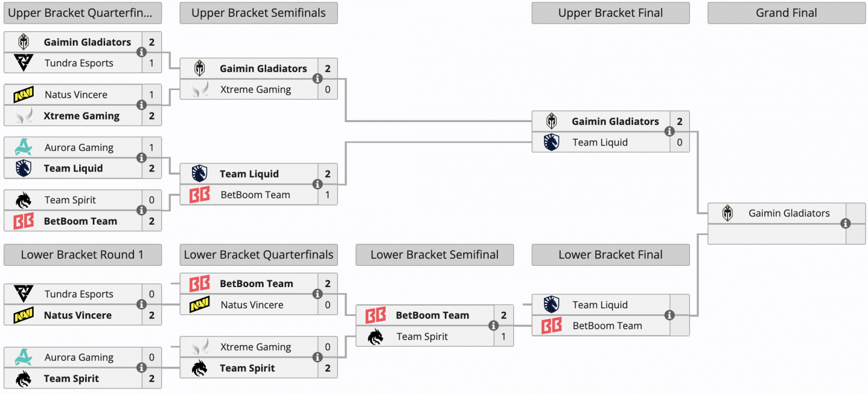Click the empty Grand Final opponent slot
Image resolution: width=868 pixels, height=394 pixels.
pyautogui.click(x=777, y=234)
